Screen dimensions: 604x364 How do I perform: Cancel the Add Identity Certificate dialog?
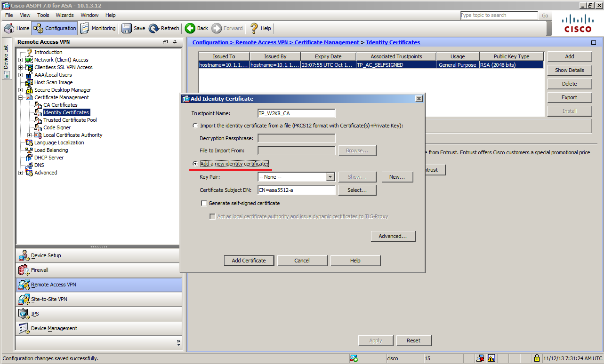point(302,261)
